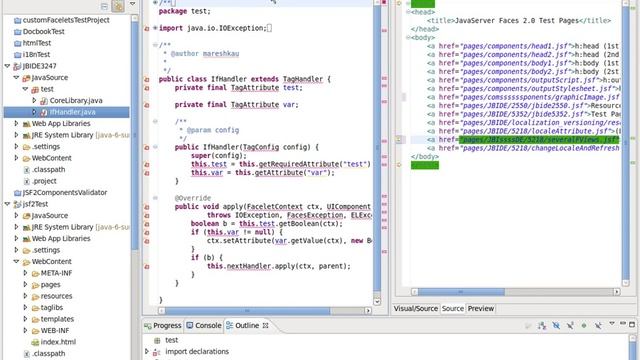Click the HTML editor horizontal scrollbar

click(x=461, y=292)
